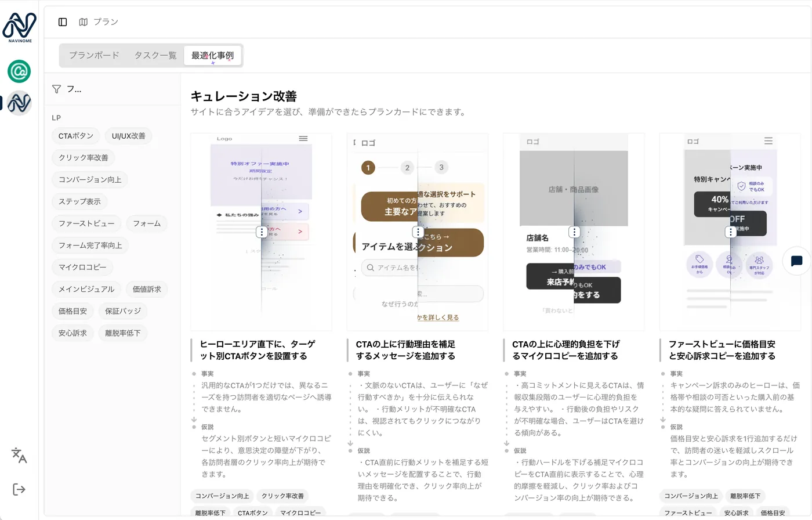The height and width of the screenshot is (520, 812).
Task: Toggle the クリック率改善 filter chip
Action: [x=84, y=158]
